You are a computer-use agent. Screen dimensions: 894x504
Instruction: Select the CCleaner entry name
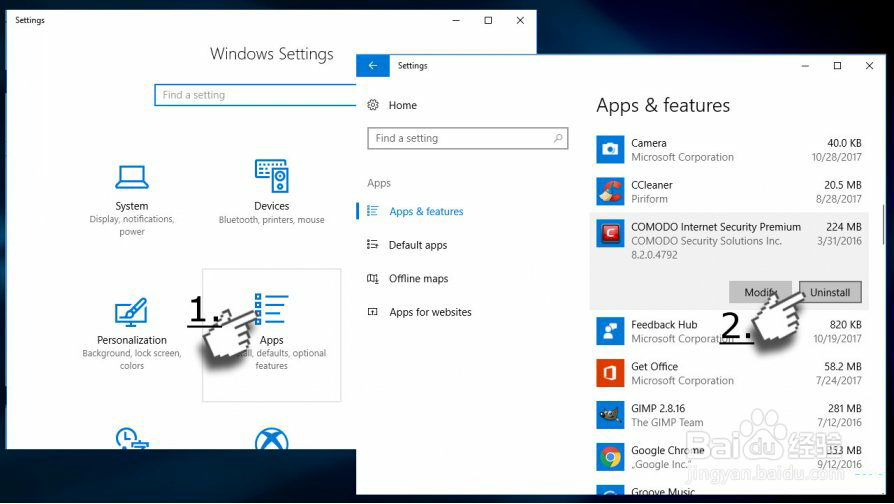[x=652, y=185]
